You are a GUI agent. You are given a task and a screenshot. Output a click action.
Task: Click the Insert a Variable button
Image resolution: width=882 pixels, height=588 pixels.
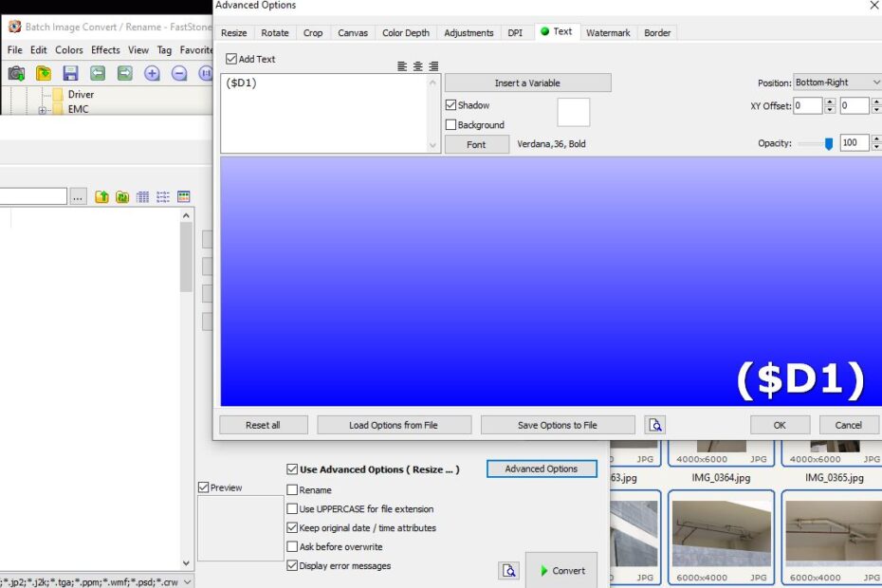527,83
